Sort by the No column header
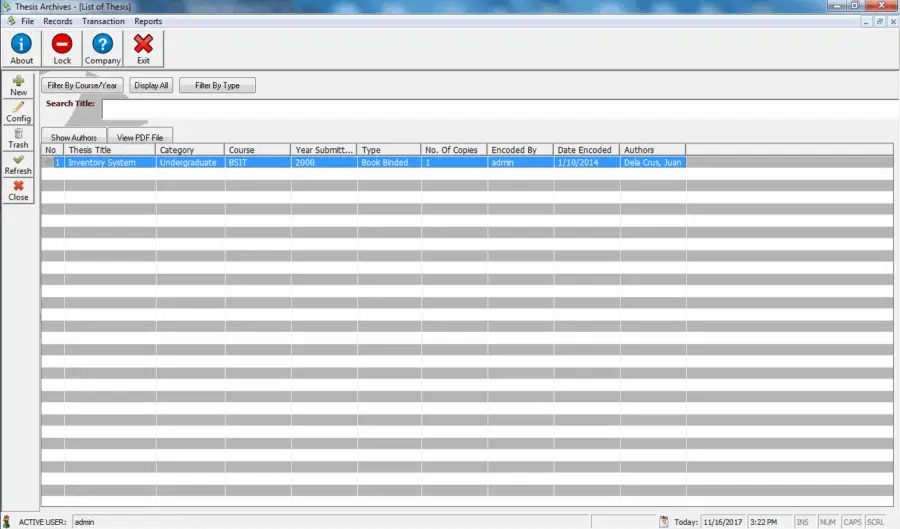 pos(52,150)
